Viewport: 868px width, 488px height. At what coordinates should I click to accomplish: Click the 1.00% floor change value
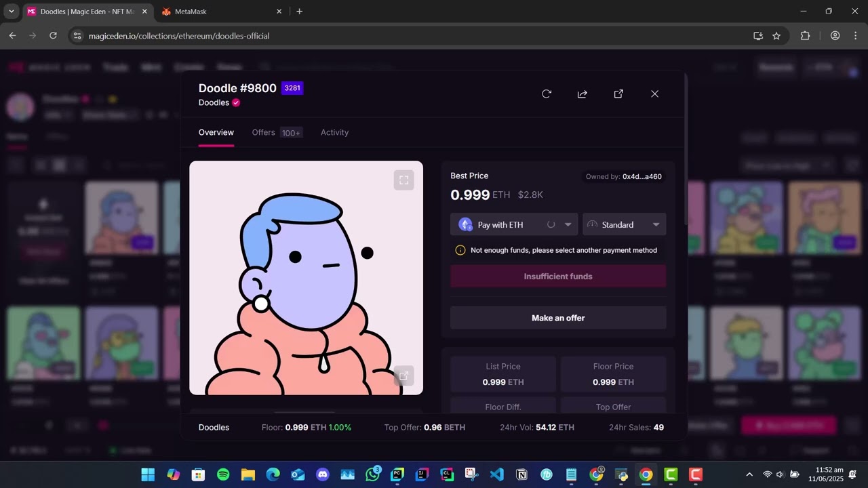[340, 428]
